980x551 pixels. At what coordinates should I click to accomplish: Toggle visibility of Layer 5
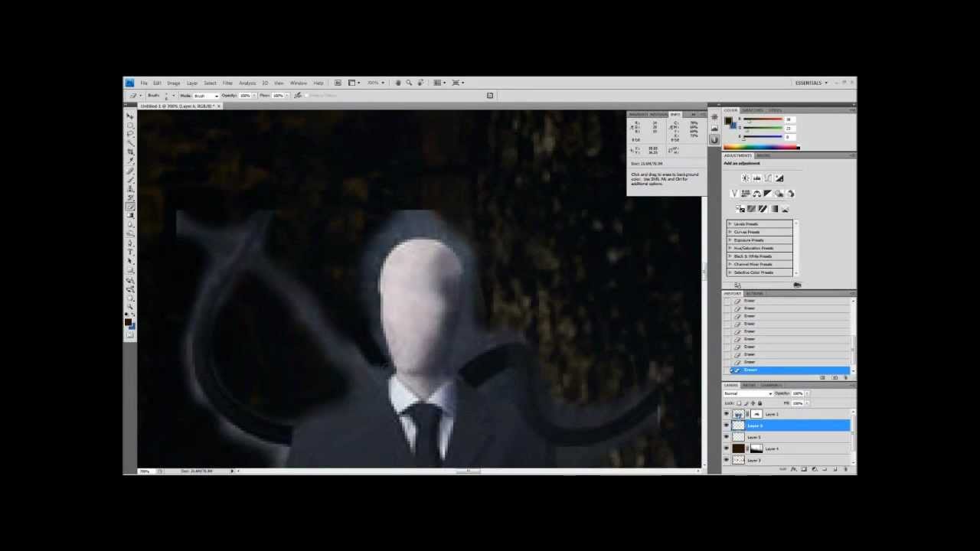(x=727, y=437)
